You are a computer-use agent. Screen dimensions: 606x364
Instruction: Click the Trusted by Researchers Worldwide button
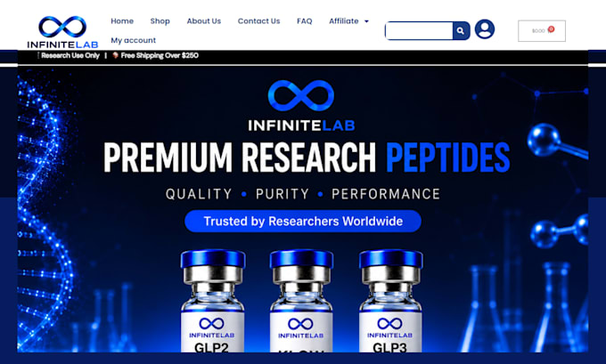pos(303,222)
